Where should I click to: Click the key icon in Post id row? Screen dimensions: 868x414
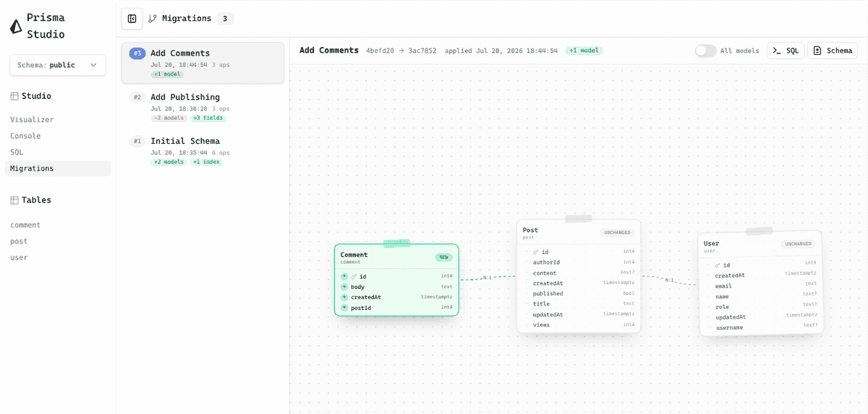pyautogui.click(x=536, y=252)
